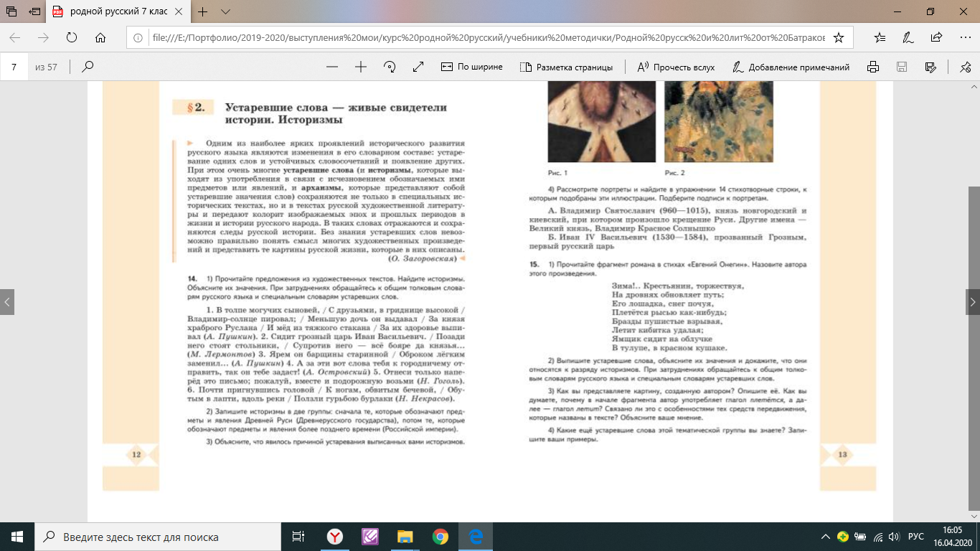980x551 pixels.
Task: Switch the 'РУС' input language
Action: click(916, 537)
